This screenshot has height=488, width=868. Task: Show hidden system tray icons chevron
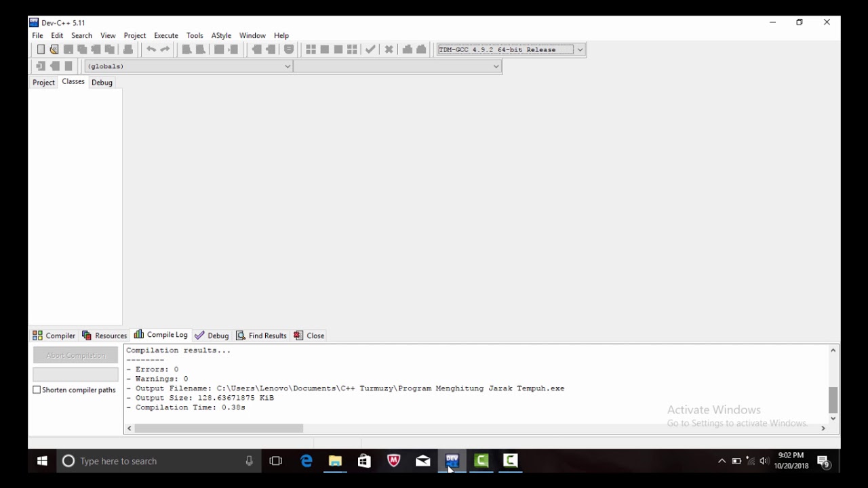pyautogui.click(x=722, y=461)
